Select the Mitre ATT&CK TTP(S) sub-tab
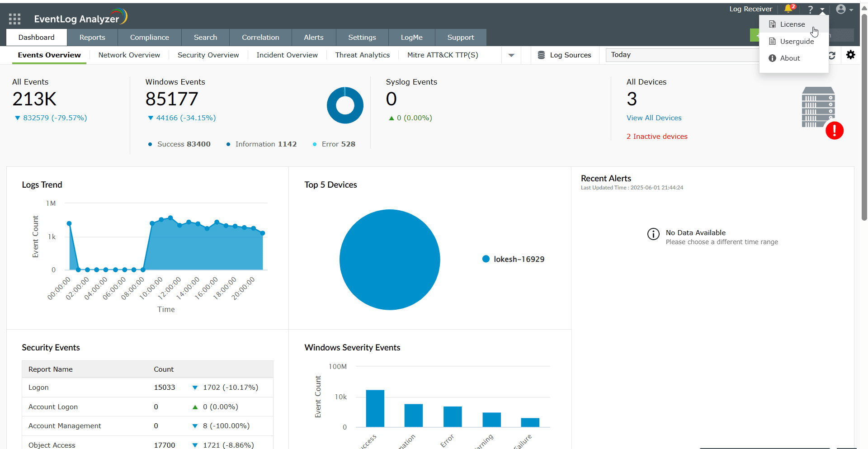The image size is (868, 449). [x=443, y=55]
